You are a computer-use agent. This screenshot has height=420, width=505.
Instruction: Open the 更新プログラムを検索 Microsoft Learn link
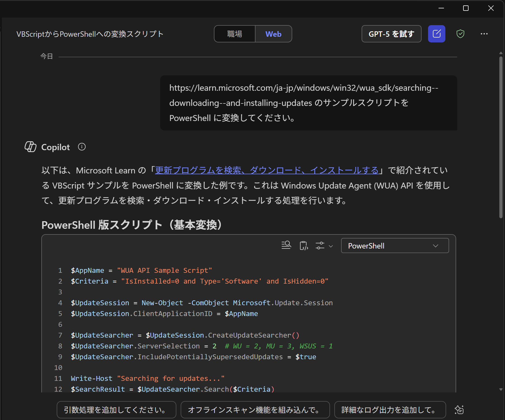(x=267, y=170)
